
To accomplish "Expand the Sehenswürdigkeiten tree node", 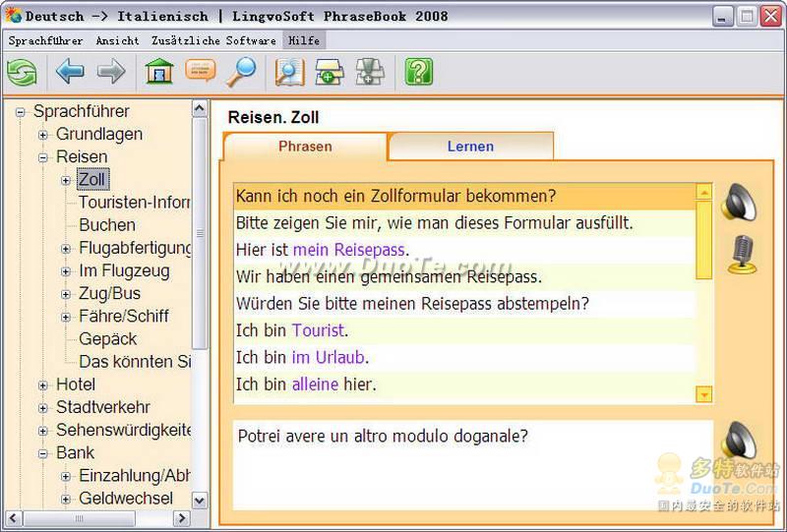I will (x=43, y=431).
